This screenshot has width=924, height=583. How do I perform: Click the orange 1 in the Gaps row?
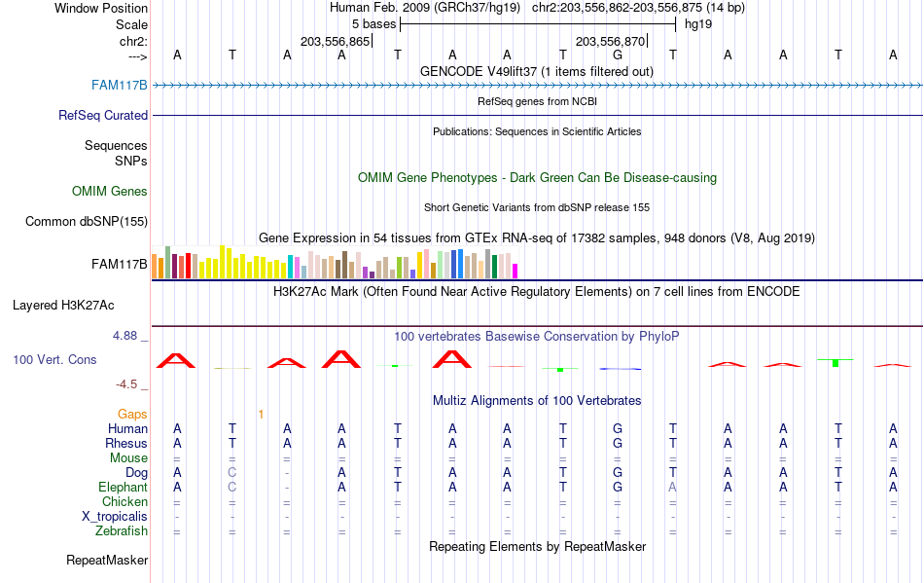(x=261, y=415)
